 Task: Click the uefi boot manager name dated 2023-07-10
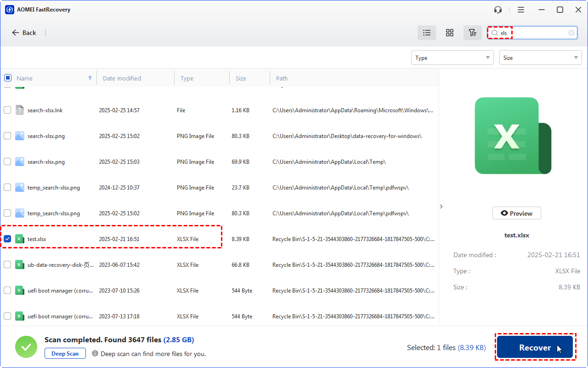(x=60, y=291)
